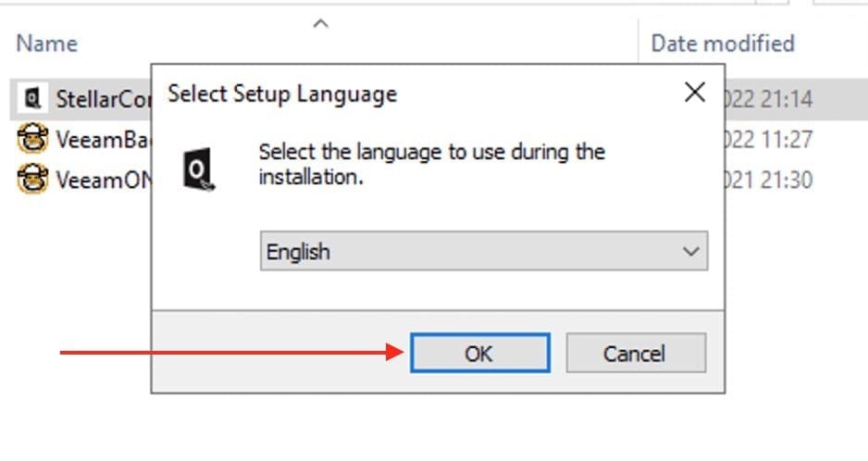The image size is (868, 461).
Task: Select the VeeamBa file name
Action: click(104, 139)
